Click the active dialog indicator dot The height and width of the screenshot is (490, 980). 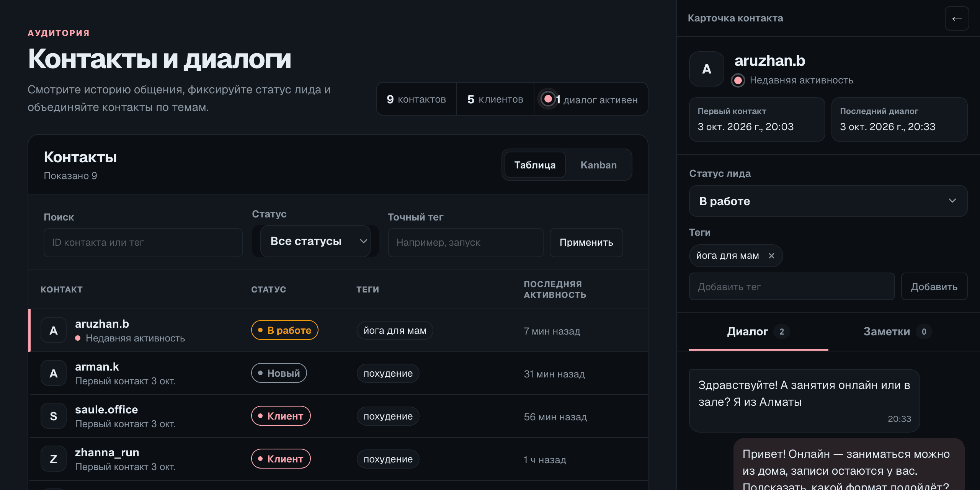click(548, 99)
